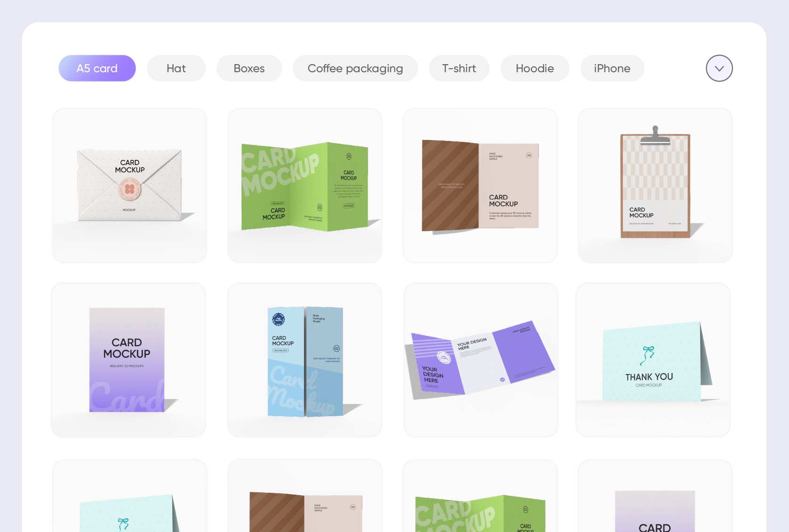This screenshot has width=789, height=532.
Task: Open the green tri-fold mockup in the bottom row
Action: tap(480, 496)
